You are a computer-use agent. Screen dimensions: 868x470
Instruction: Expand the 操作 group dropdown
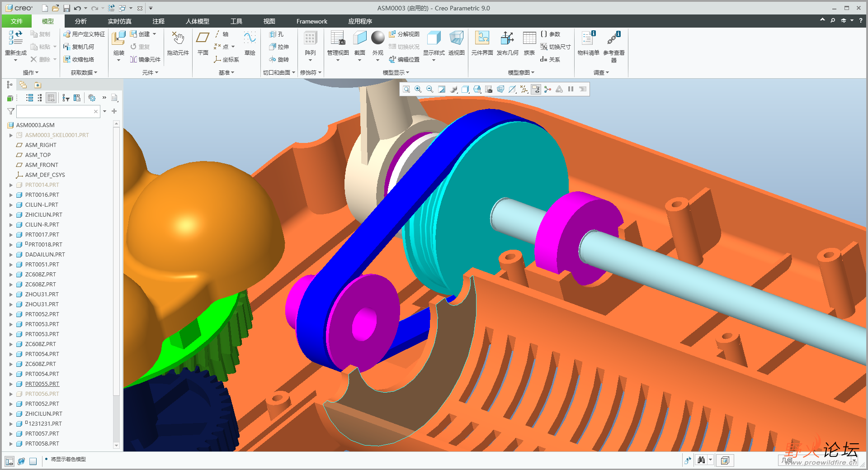pyautogui.click(x=31, y=72)
